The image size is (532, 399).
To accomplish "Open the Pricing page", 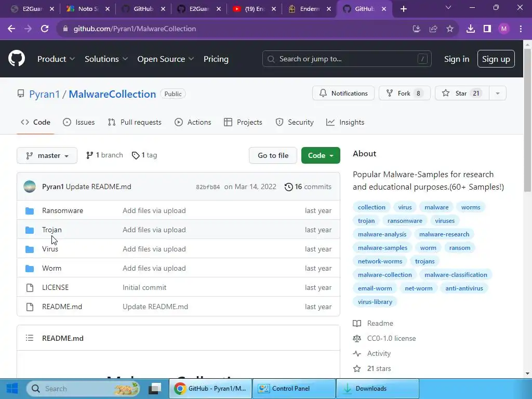I will [216, 59].
